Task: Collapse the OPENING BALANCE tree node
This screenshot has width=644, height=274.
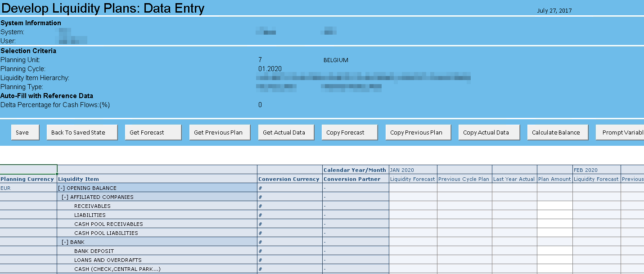Action: click(62, 188)
